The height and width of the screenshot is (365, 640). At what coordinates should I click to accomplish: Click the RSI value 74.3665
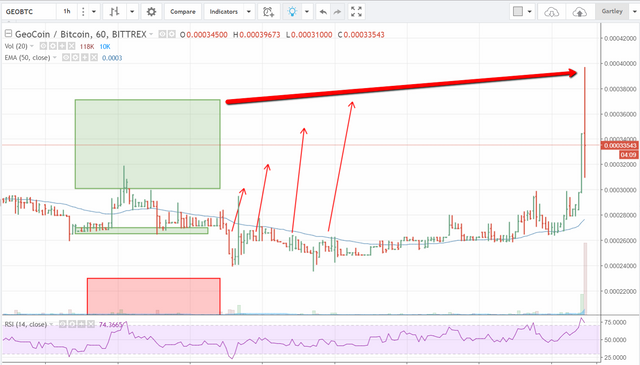point(111,325)
